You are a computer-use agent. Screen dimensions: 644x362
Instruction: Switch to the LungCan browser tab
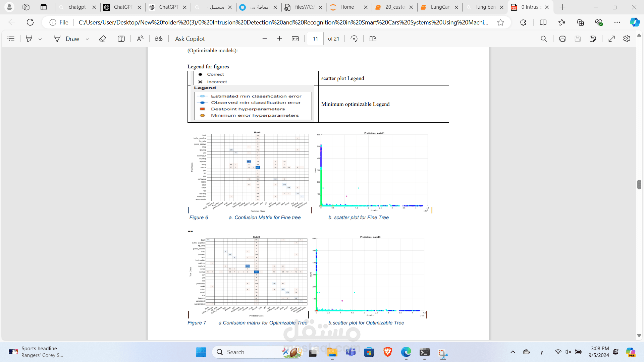(440, 7)
